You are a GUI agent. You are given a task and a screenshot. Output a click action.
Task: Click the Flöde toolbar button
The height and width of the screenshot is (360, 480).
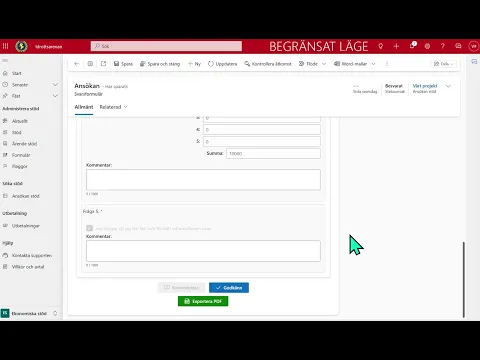pos(308,64)
